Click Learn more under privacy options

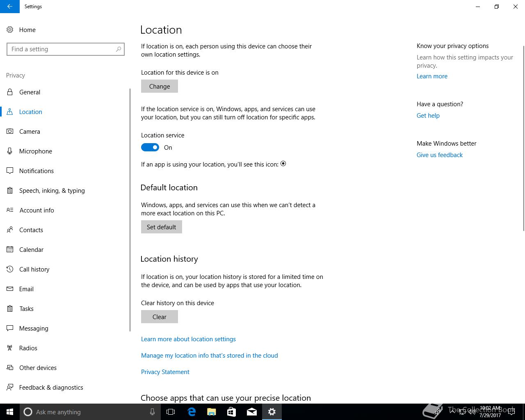432,76
